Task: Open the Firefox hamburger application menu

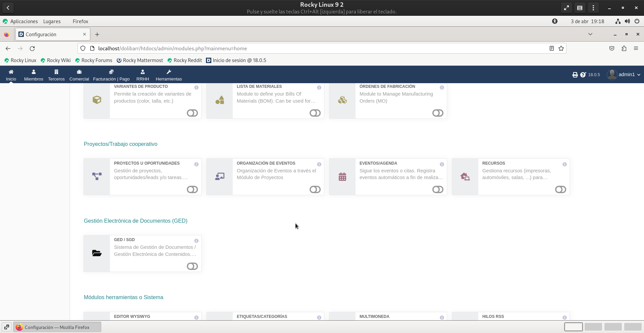Action: 636,49
